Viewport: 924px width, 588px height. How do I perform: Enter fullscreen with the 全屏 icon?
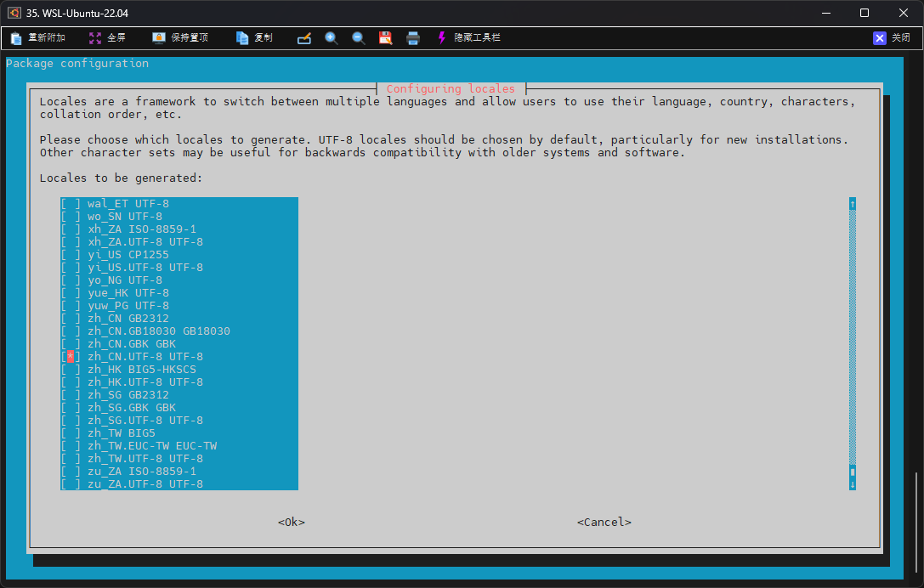pos(95,38)
